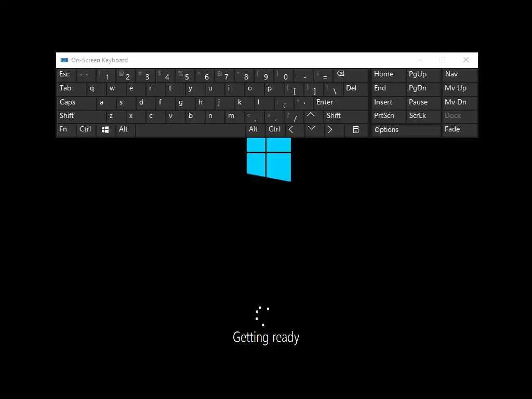
Task: Tap the equals sign key
Action: 323,75
